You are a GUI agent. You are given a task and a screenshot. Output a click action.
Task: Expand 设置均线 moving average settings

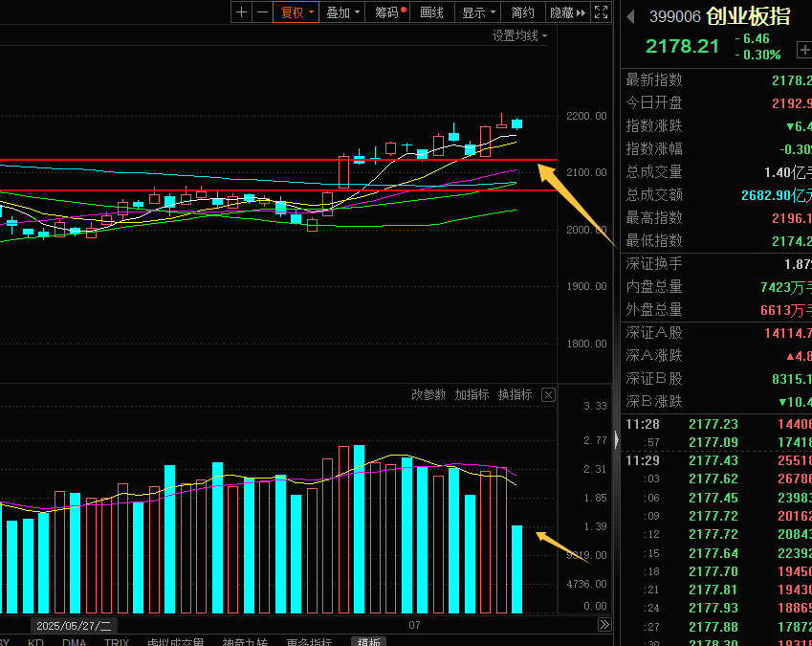[520, 35]
